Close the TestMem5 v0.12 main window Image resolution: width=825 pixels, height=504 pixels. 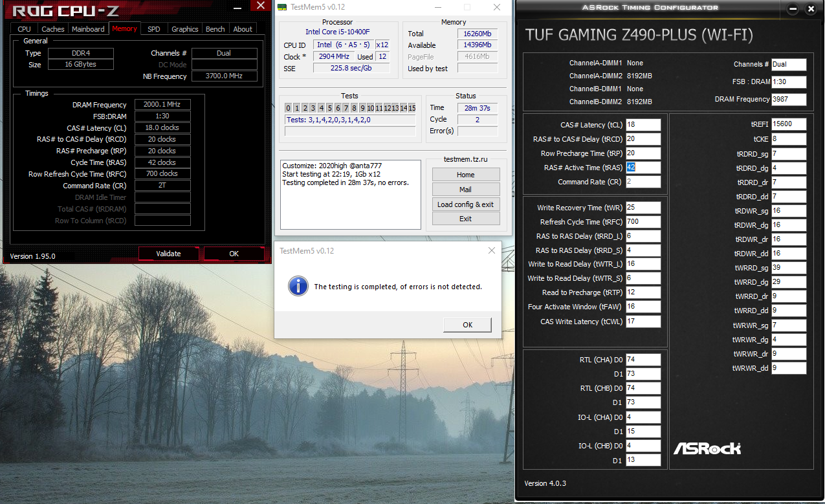(x=496, y=7)
